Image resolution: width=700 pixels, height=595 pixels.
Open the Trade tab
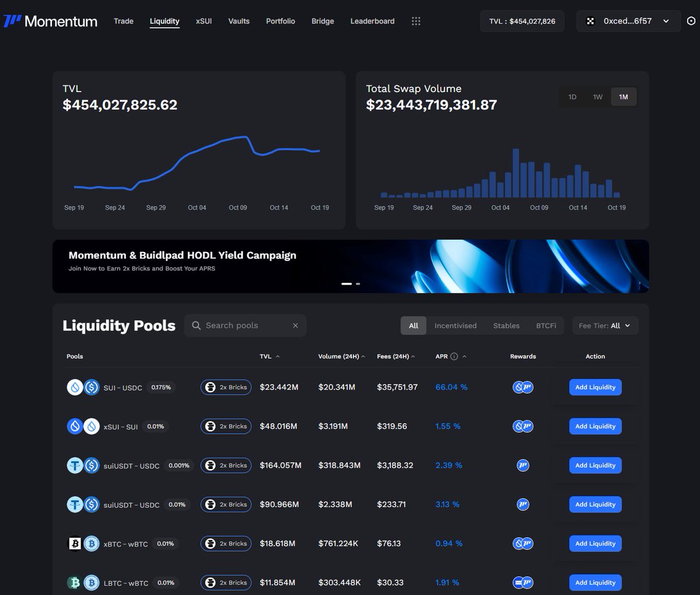pyautogui.click(x=124, y=21)
